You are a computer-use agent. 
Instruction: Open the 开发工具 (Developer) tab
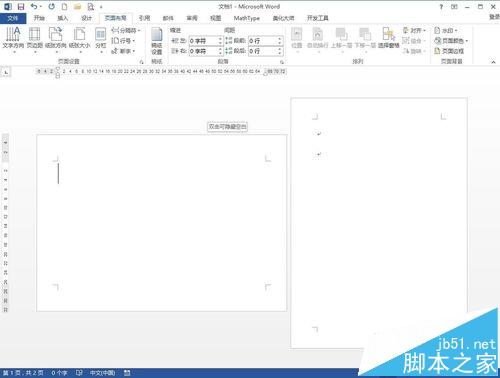click(x=318, y=18)
